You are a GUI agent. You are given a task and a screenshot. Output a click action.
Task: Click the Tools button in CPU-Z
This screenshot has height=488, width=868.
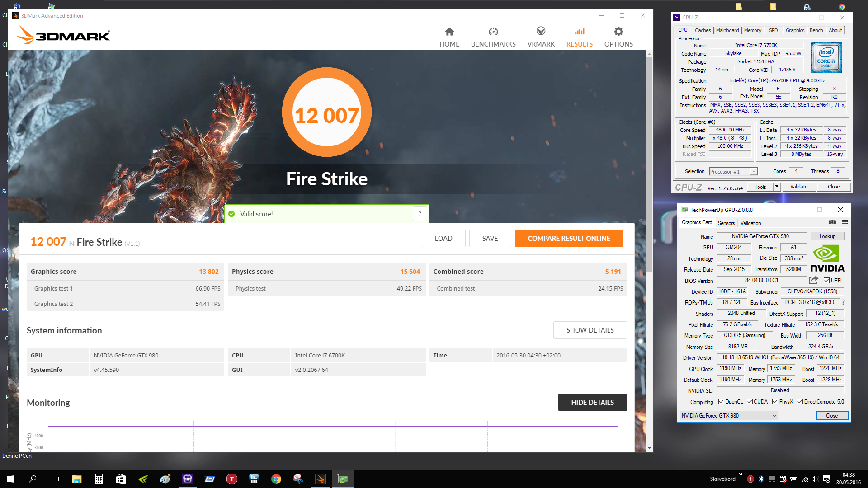coord(760,187)
